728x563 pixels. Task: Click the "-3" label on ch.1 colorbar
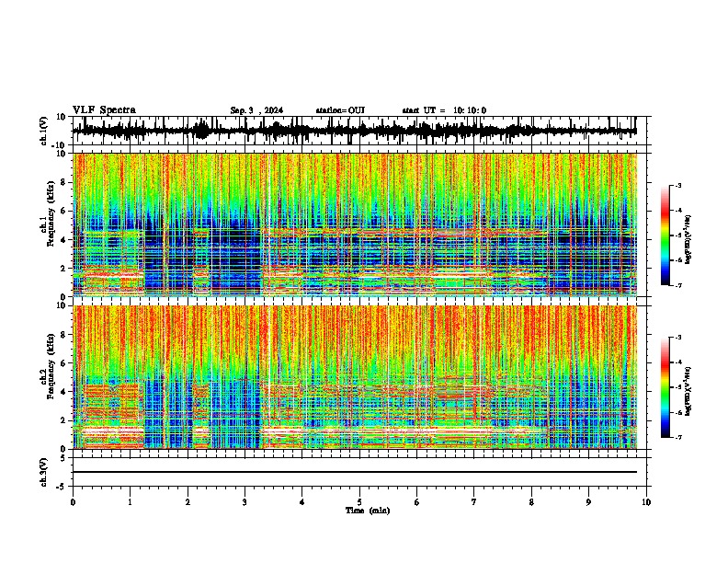[677, 185]
